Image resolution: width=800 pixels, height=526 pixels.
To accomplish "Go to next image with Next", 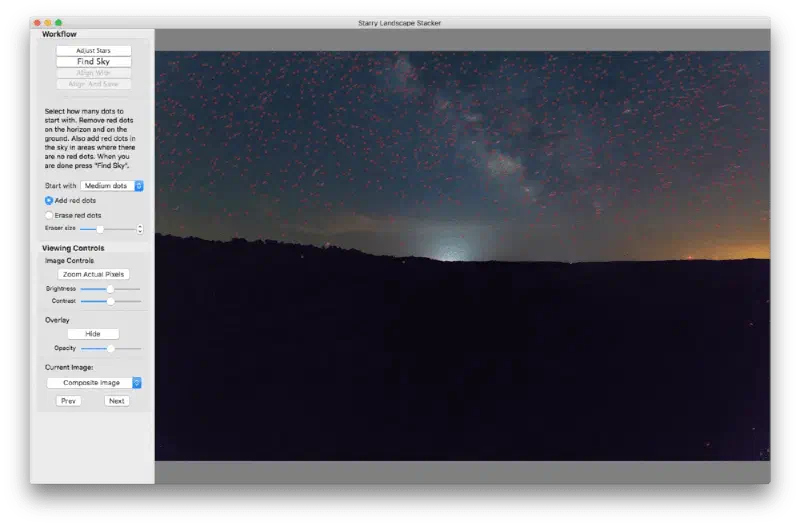I will point(116,401).
